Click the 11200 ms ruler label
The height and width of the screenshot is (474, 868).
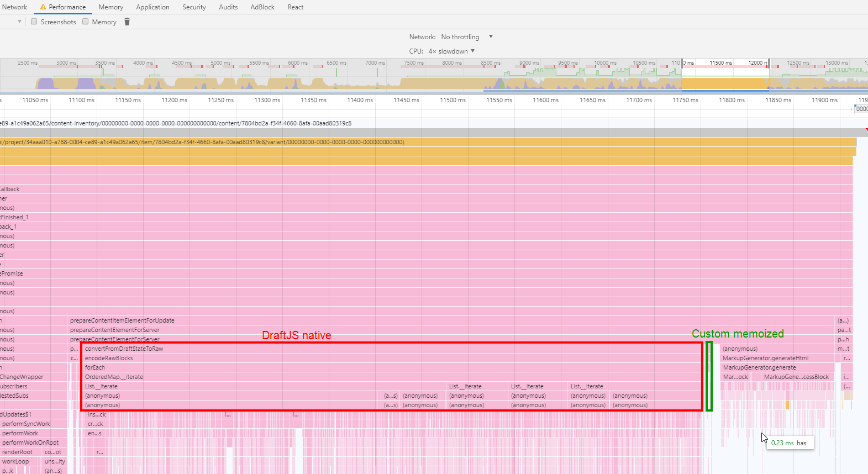point(173,100)
